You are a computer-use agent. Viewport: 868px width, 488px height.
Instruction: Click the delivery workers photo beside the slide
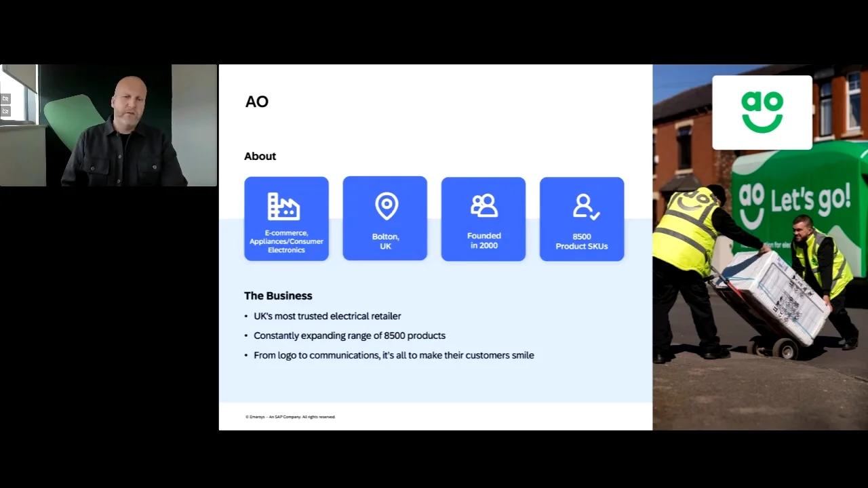(760, 247)
